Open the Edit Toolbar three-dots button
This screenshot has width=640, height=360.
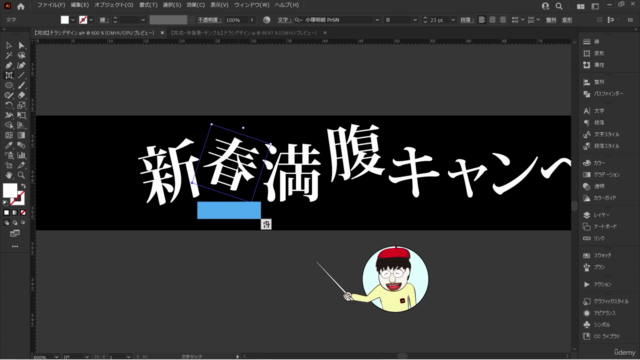point(15,247)
